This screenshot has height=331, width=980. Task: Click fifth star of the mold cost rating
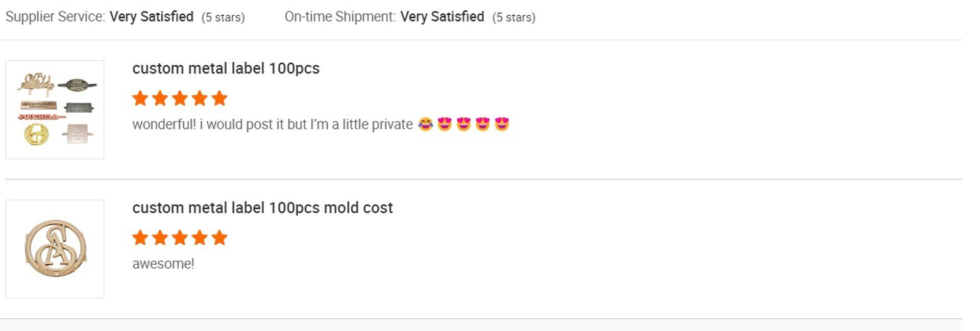pos(219,238)
